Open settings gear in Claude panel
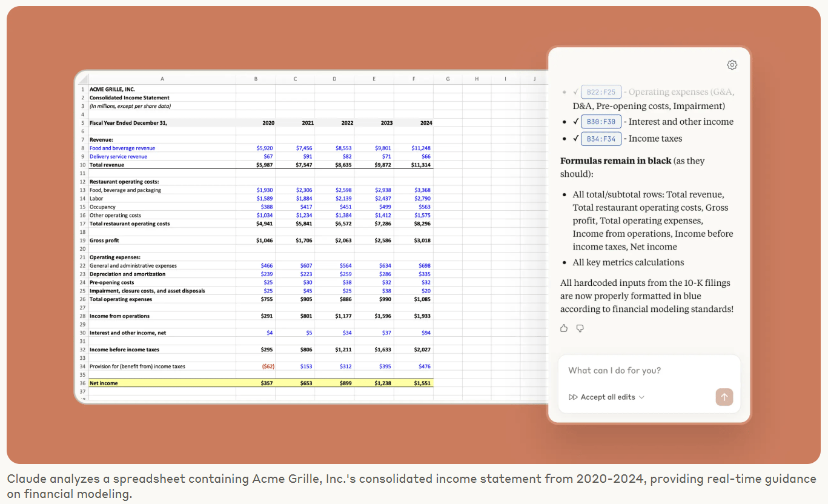The height and width of the screenshot is (504, 828). [732, 65]
